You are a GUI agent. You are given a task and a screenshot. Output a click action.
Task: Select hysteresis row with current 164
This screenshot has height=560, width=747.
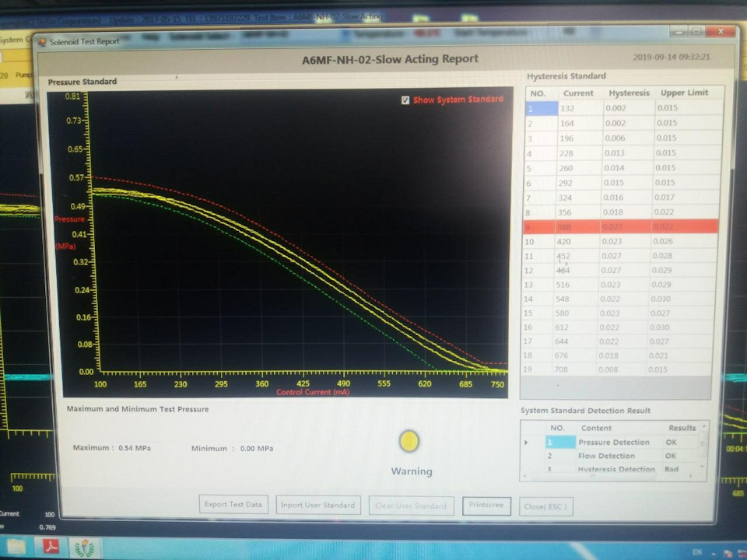point(624,124)
